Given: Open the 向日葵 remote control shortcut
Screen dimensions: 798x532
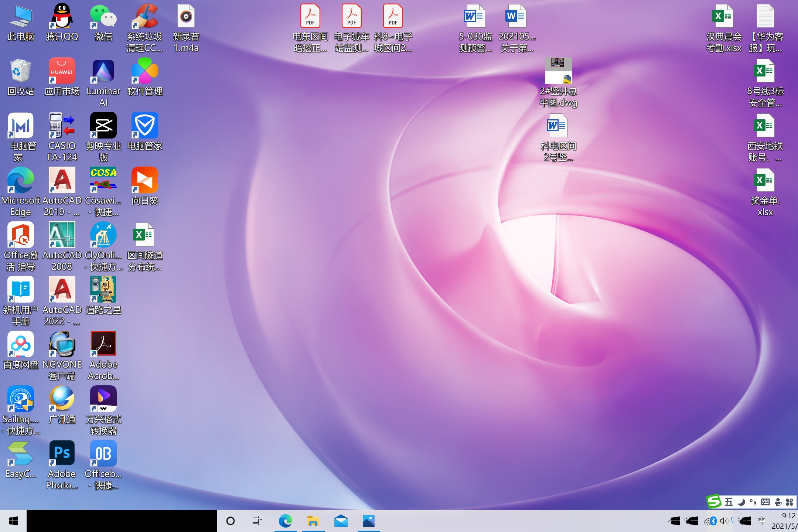Looking at the screenshot, I should point(144,187).
